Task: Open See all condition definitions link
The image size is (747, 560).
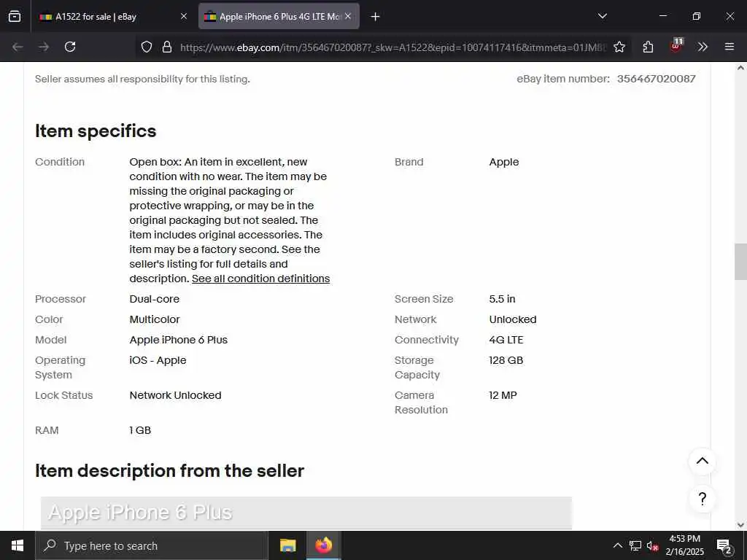Action: pyautogui.click(x=260, y=279)
